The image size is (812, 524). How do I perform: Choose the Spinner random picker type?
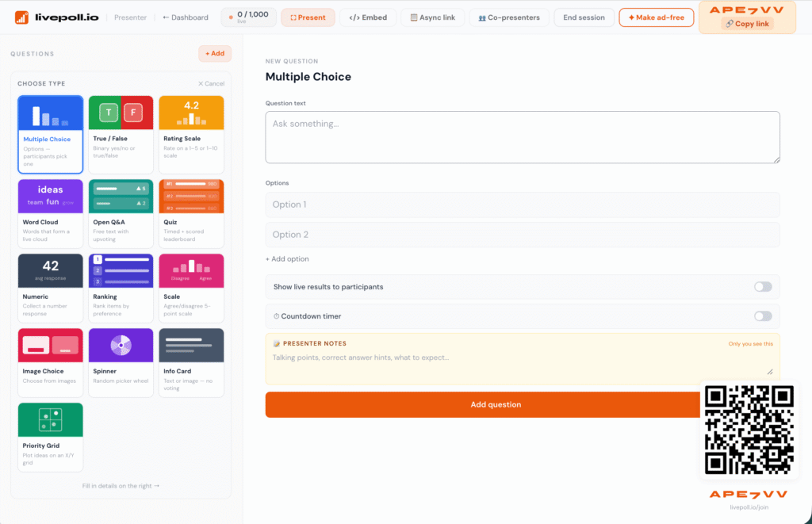pyautogui.click(x=121, y=362)
